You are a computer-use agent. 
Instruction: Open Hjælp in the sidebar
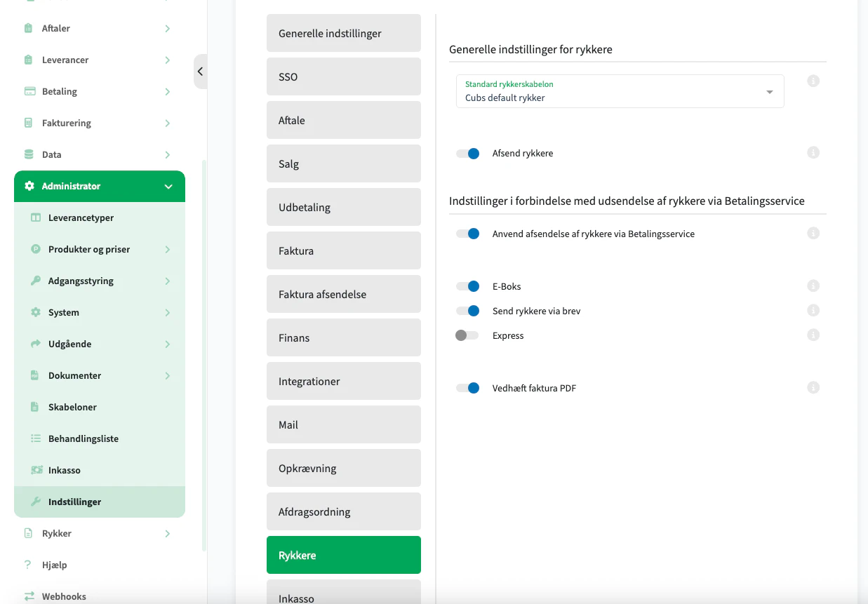pos(54,565)
